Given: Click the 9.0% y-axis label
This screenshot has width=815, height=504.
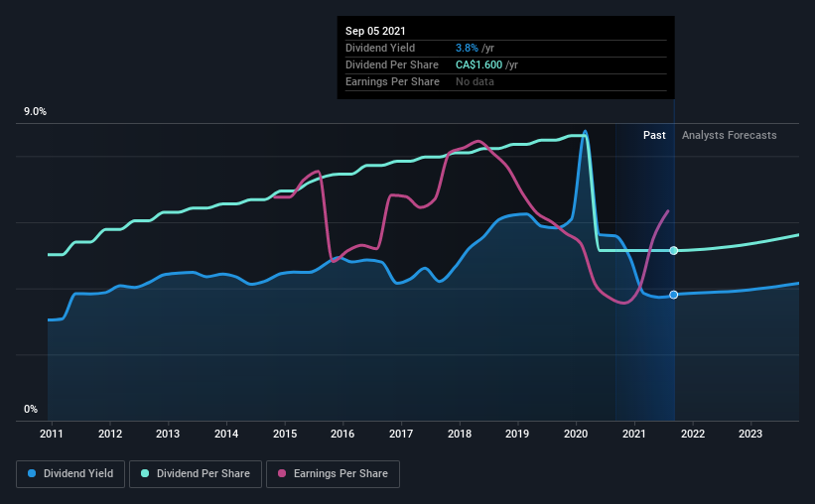Looking at the screenshot, I should tap(35, 112).
